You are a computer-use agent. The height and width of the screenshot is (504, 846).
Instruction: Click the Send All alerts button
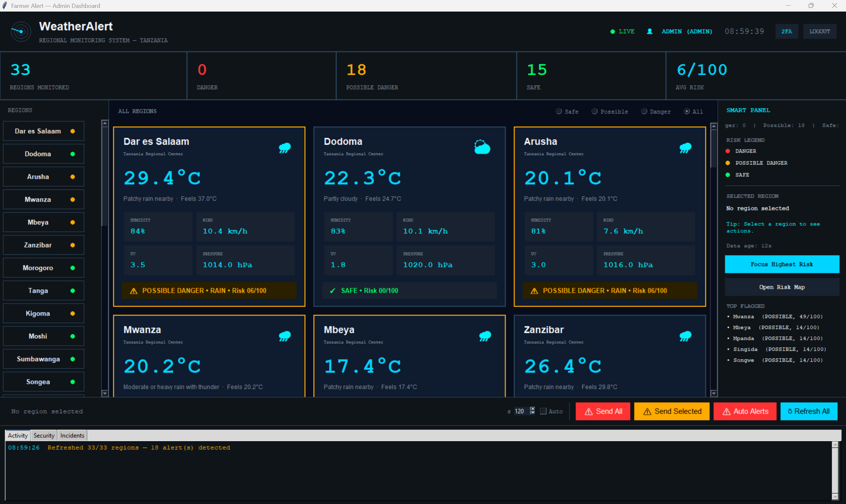(603, 411)
